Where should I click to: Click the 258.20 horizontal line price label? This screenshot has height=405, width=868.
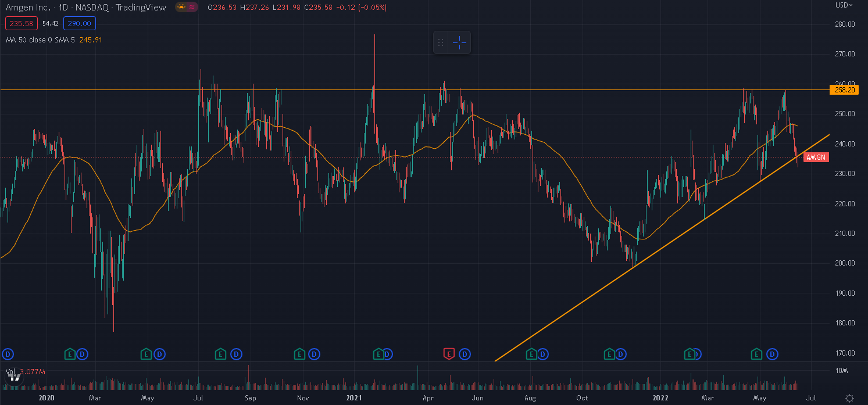tap(844, 89)
